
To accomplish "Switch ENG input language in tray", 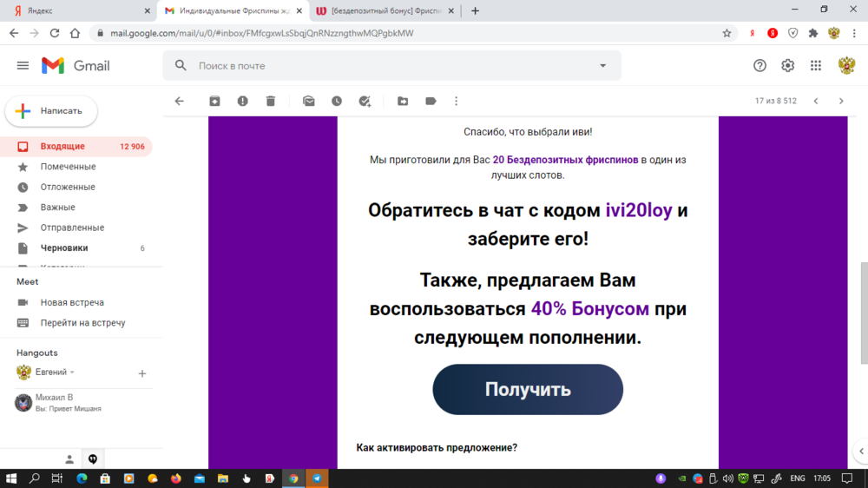I will (798, 478).
